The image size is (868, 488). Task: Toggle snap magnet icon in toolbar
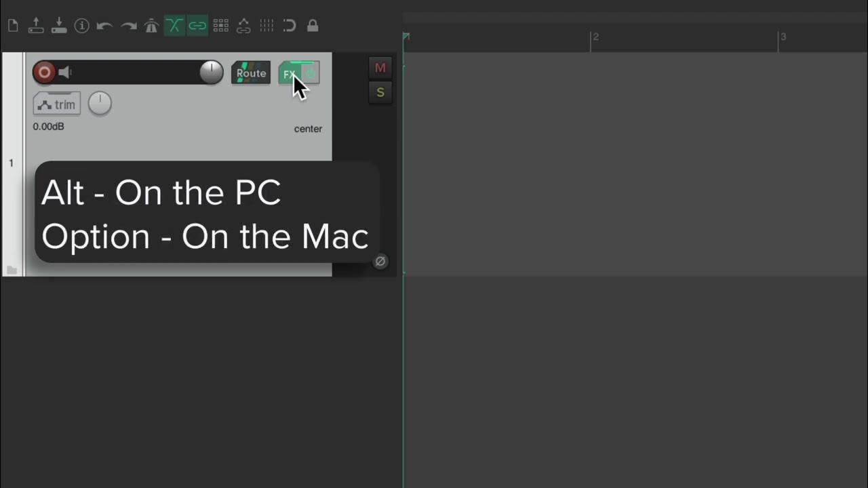(x=290, y=26)
